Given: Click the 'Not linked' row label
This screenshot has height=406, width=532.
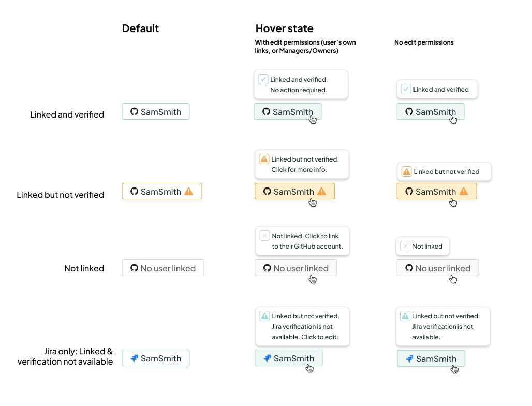Looking at the screenshot, I should click(84, 268).
